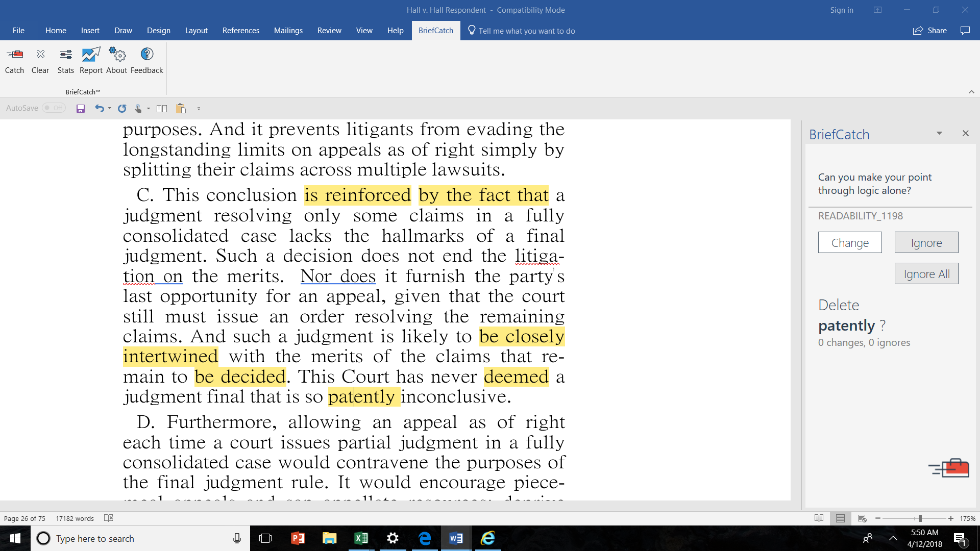Open the BriefCatch pane options dropdown

[x=939, y=133]
